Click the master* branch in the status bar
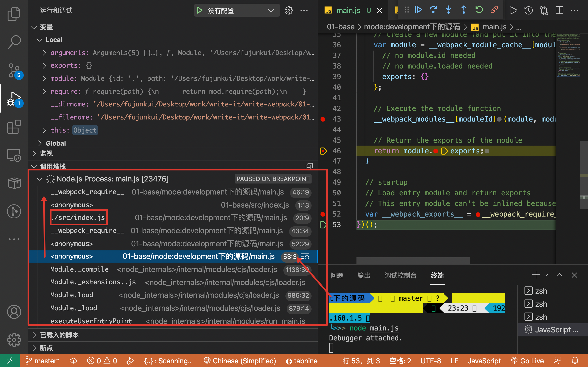Image resolution: width=588 pixels, height=367 pixels. (x=43, y=361)
